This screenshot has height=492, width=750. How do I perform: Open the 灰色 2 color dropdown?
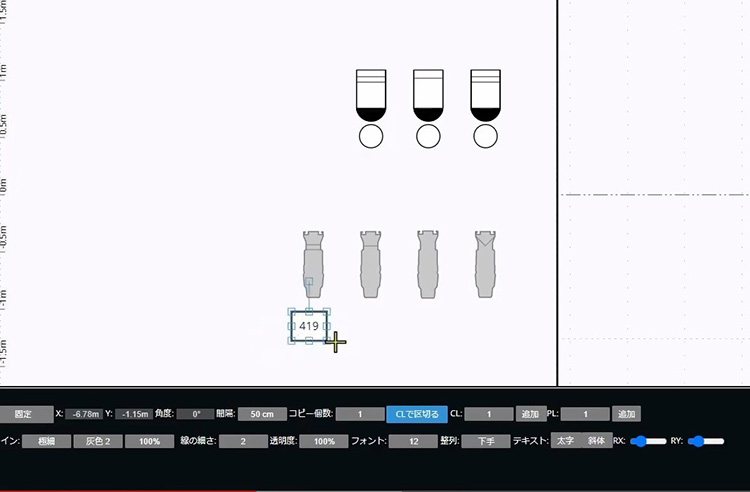[x=97, y=441]
